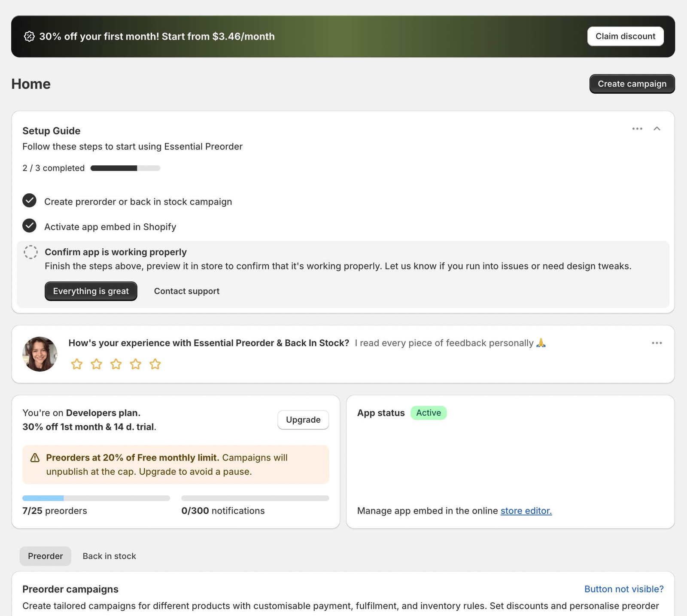
Task: Click Contact support
Action: coord(187,291)
